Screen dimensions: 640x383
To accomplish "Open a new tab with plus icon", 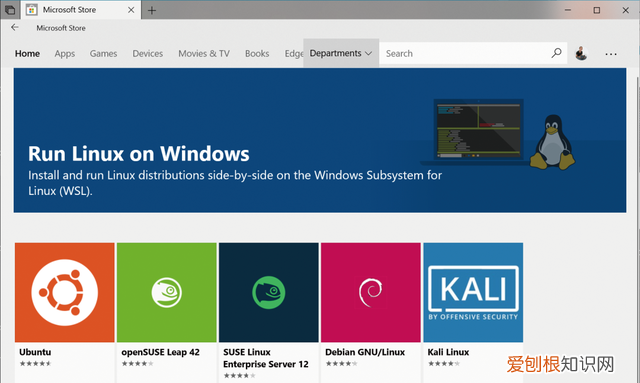I will pos(152,10).
